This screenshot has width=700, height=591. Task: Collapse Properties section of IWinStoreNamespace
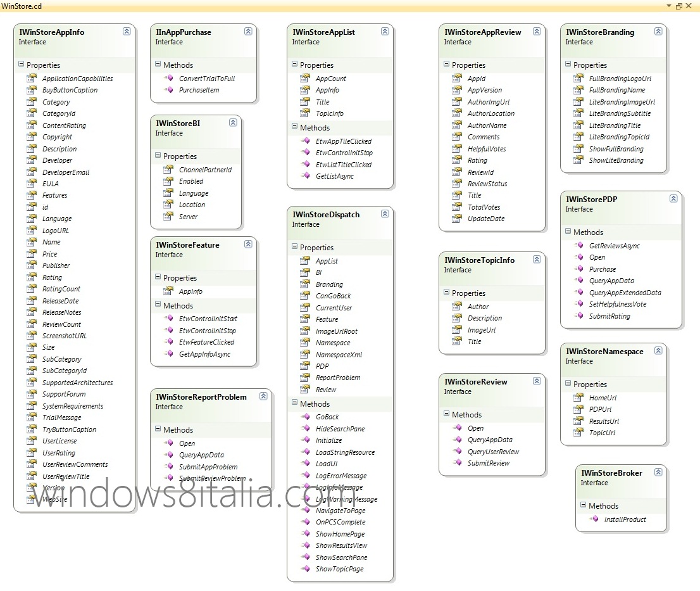click(x=568, y=383)
